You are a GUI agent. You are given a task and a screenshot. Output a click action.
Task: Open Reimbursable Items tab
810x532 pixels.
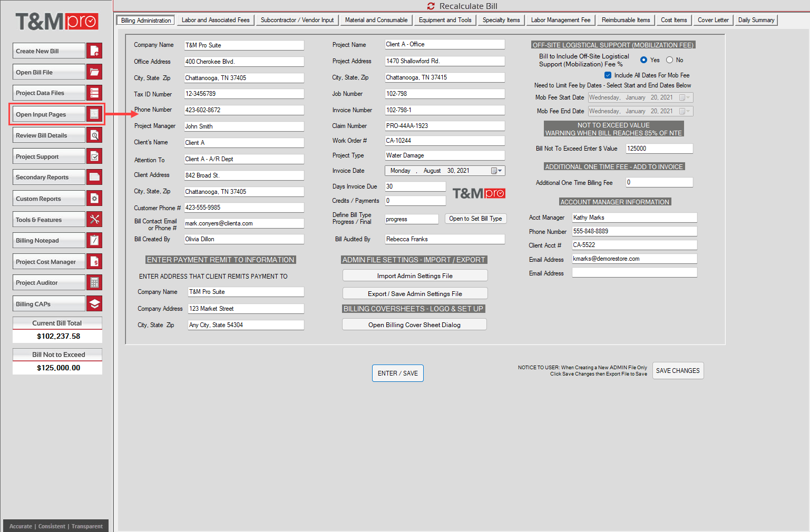click(626, 20)
